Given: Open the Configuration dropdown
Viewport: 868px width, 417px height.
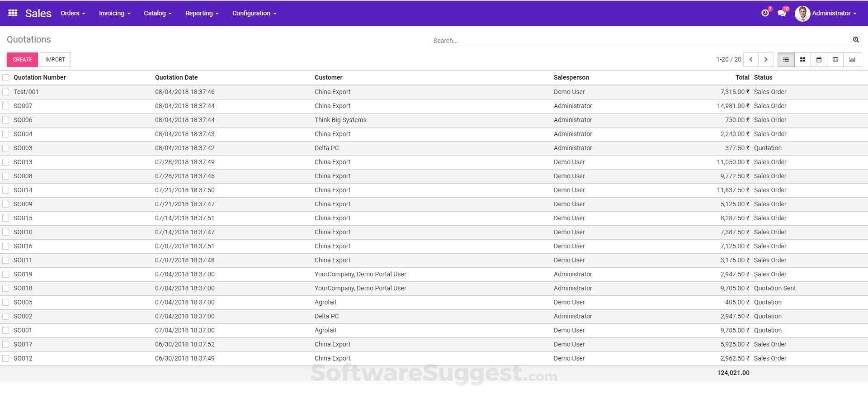Looking at the screenshot, I should click(x=254, y=13).
